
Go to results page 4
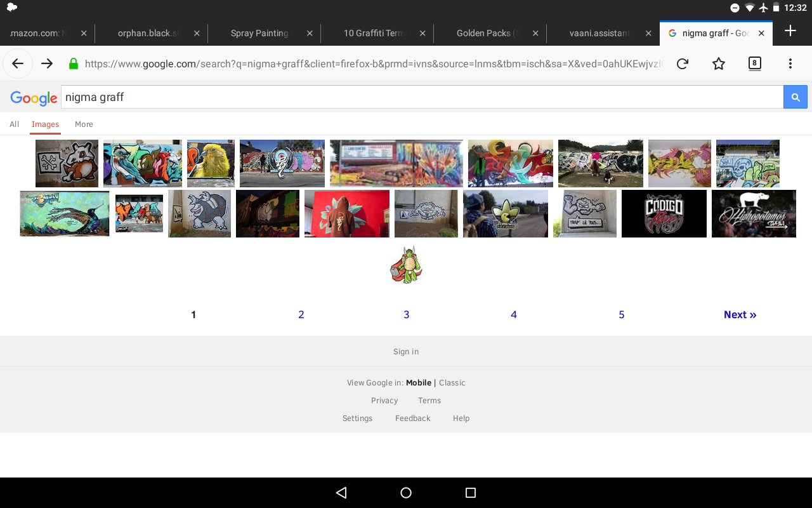[x=514, y=314]
